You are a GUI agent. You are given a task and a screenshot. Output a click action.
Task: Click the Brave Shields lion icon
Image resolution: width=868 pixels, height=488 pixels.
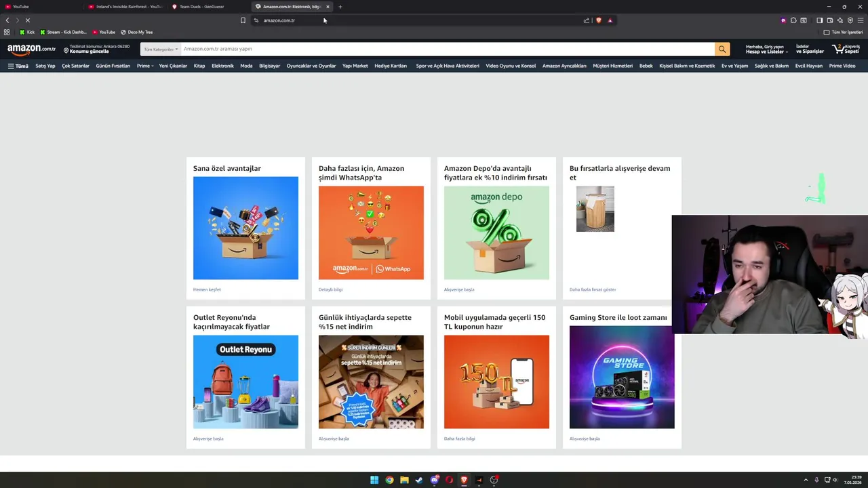pos(598,20)
